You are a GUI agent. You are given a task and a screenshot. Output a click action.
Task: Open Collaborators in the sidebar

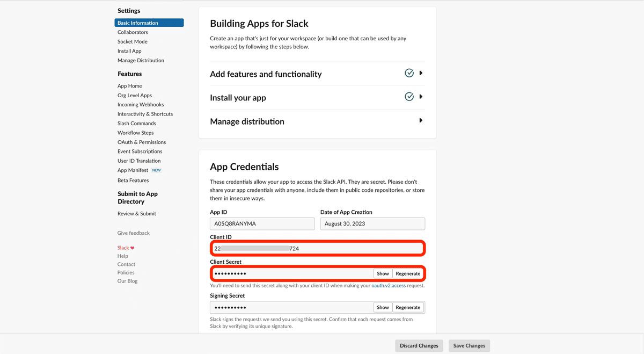(x=133, y=32)
